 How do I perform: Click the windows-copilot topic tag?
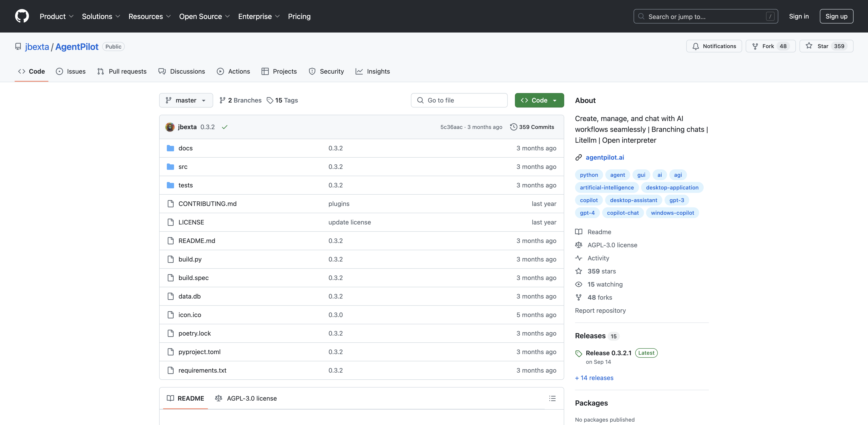(672, 213)
